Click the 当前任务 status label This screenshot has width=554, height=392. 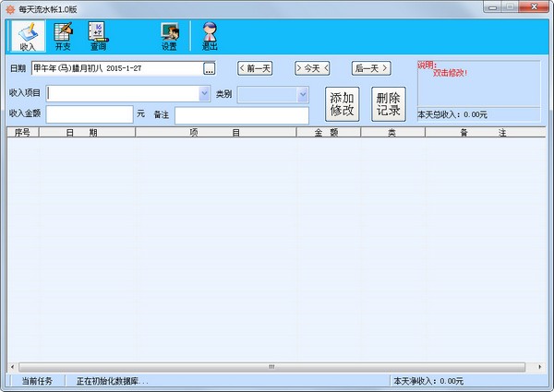coord(37,381)
